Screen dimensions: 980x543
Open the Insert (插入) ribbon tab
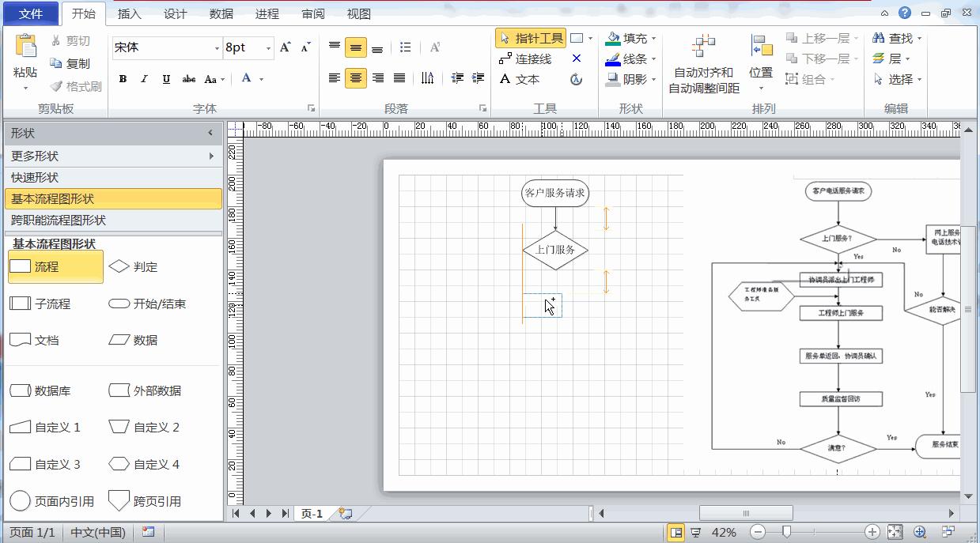tap(129, 14)
